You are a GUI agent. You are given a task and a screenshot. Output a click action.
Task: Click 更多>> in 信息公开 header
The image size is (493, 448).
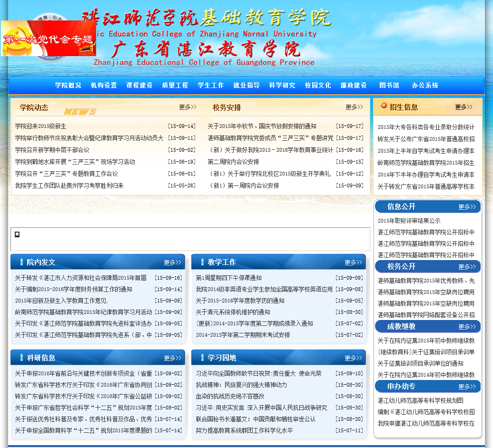pyautogui.click(x=467, y=207)
